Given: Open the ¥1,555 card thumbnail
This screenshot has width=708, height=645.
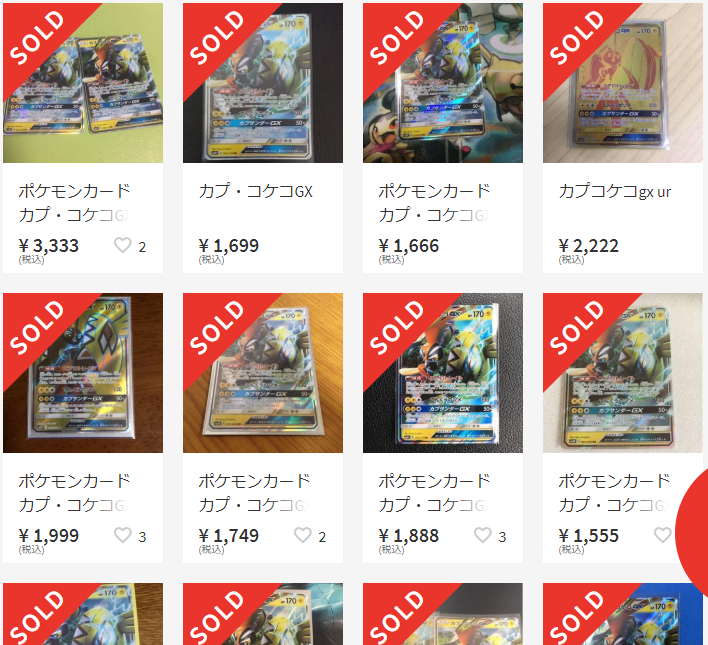Looking at the screenshot, I should pos(623,373).
